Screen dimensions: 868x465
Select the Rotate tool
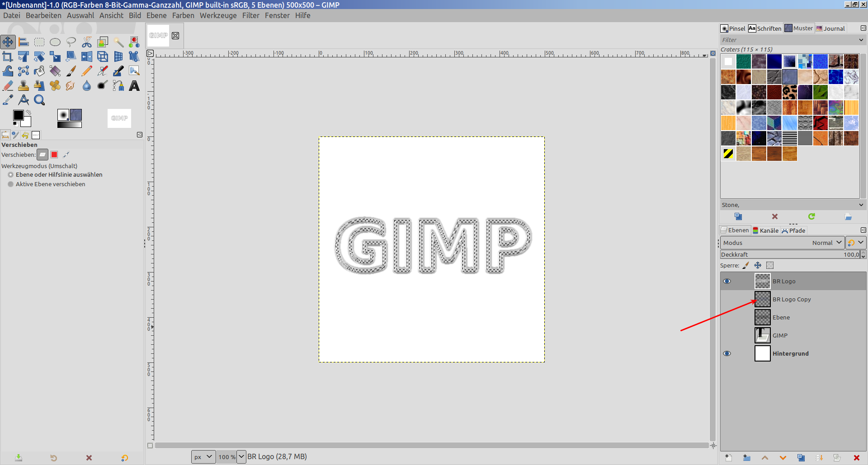coord(39,56)
